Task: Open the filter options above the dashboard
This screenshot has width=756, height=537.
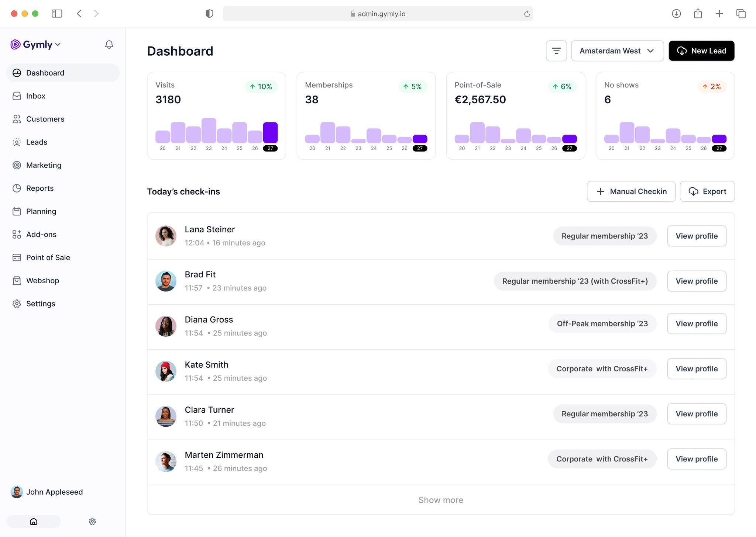Action: click(556, 51)
